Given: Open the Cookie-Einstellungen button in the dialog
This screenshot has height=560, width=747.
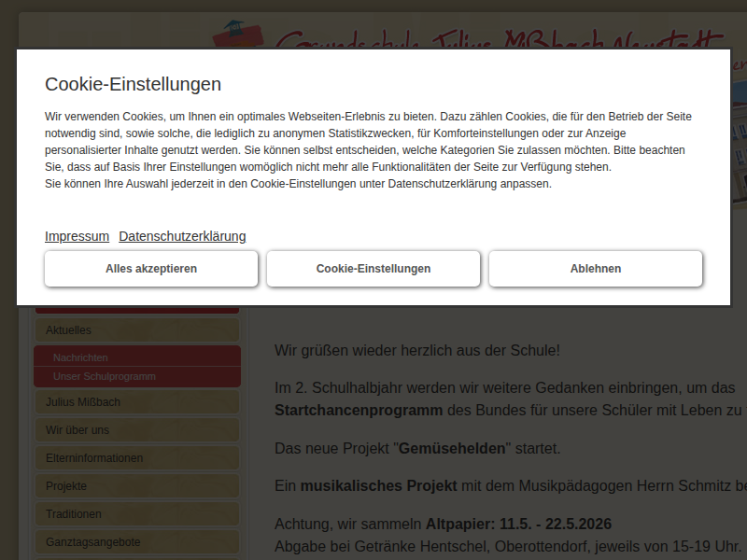Looking at the screenshot, I should pyautogui.click(x=373, y=269).
